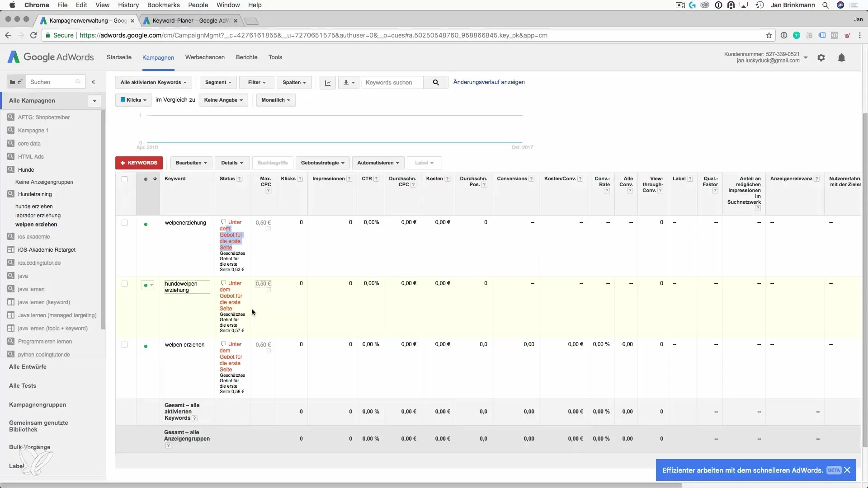Open the Automatisieren button menu
868x488 pixels.
378,163
